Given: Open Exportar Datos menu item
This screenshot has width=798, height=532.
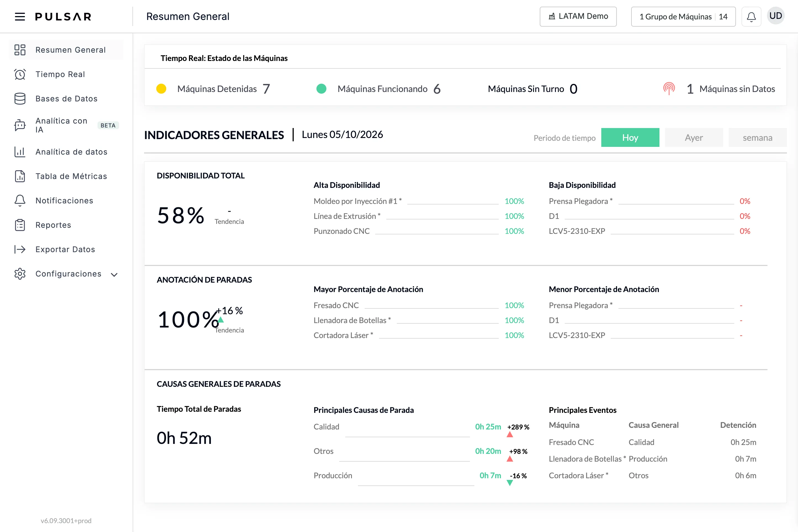Looking at the screenshot, I should [66, 249].
